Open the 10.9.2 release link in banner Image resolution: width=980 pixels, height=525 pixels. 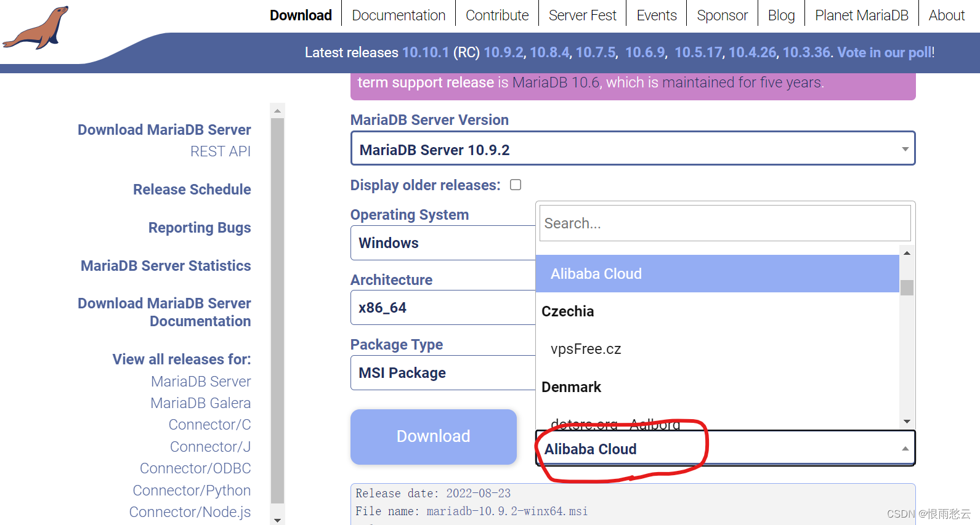tap(503, 52)
